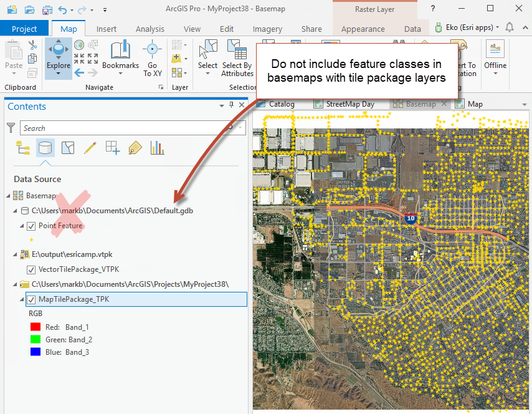
Task: Open the notifications bell icon
Action: point(510,27)
